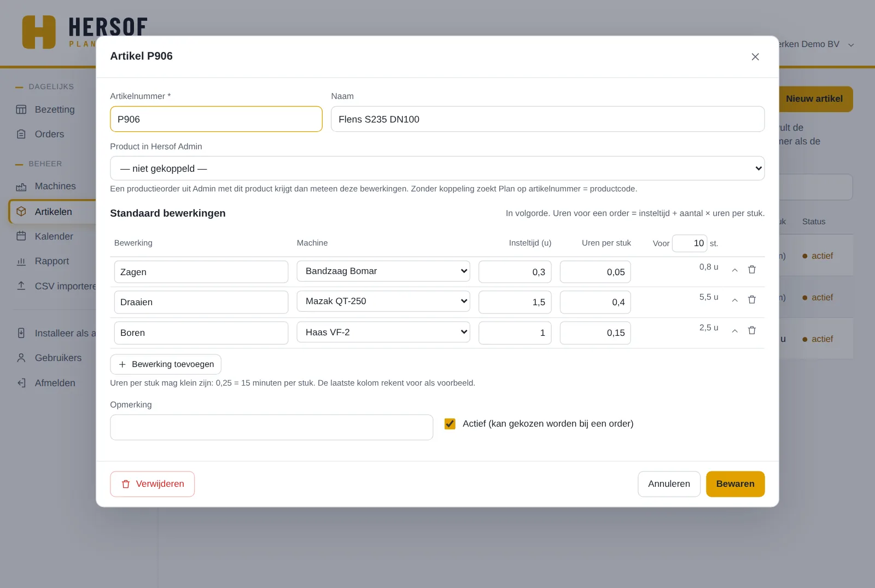Screen dimensions: 875x588
Task: Click the Voor quantity field
Action: (690, 243)
